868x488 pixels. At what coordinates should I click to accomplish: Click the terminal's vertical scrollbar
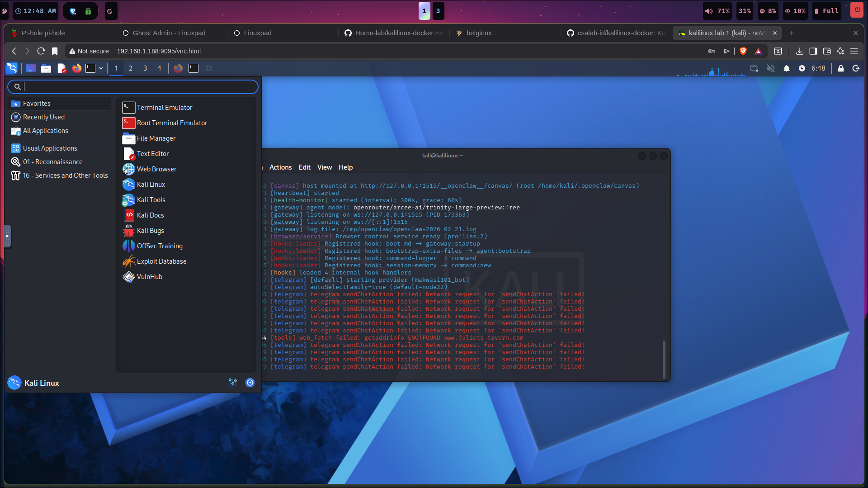pyautogui.click(x=664, y=359)
